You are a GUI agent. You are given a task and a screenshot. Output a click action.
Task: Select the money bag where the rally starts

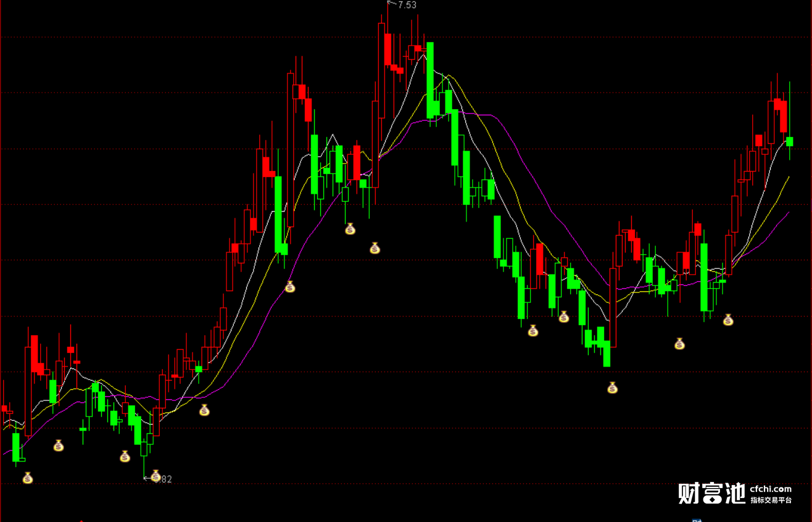pos(204,410)
